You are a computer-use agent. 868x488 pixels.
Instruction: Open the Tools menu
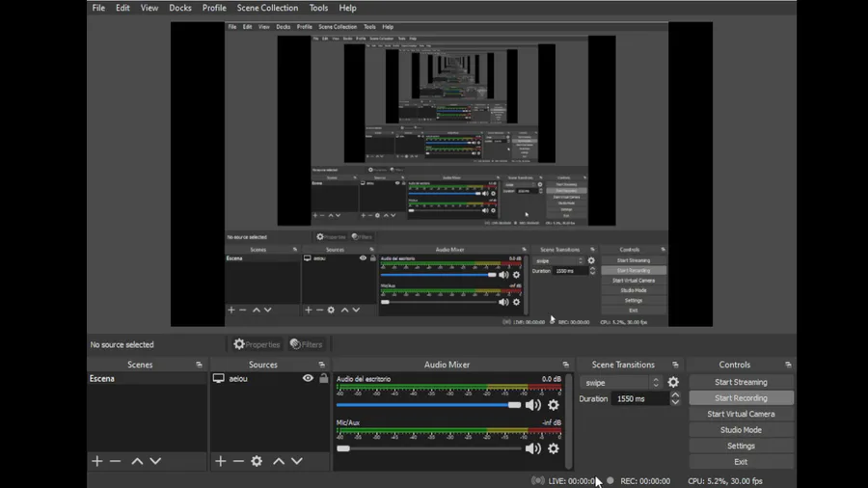click(318, 8)
